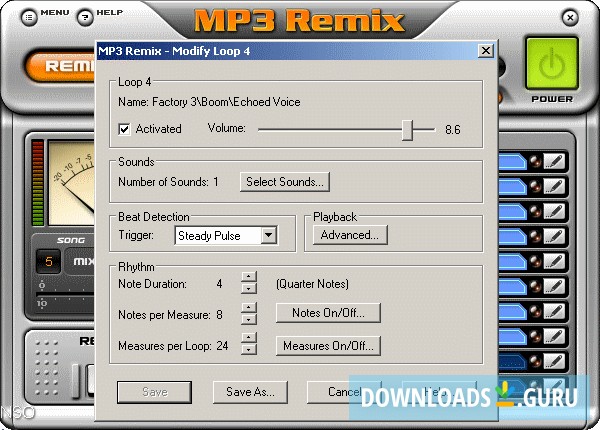Toggle the blue loop button in eighth row
This screenshot has height=430, width=600.
513,336
